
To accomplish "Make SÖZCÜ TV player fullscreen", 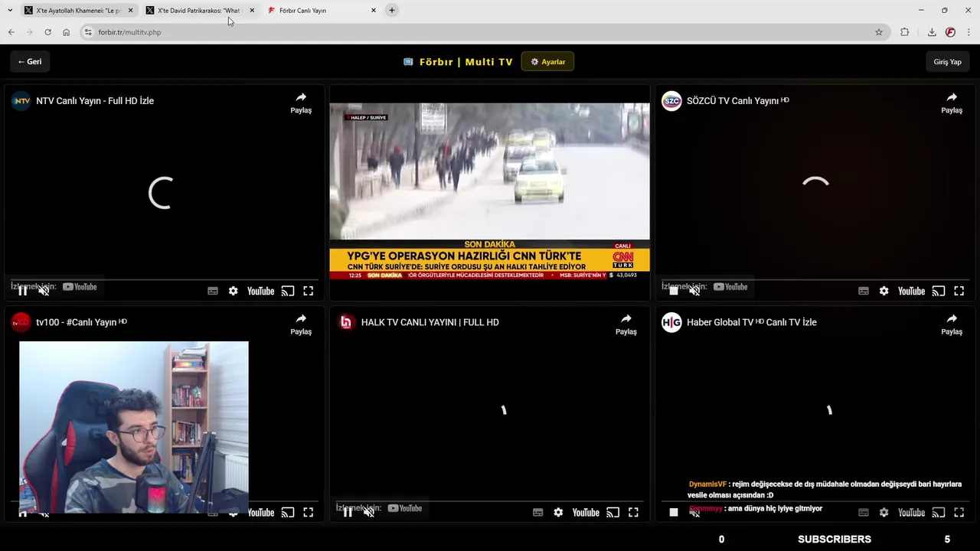I will click(959, 291).
